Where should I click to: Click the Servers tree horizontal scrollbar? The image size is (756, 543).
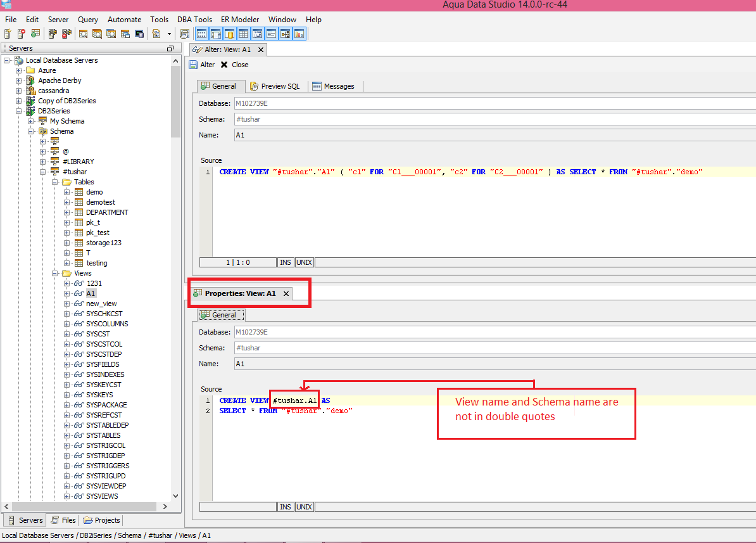(x=84, y=506)
